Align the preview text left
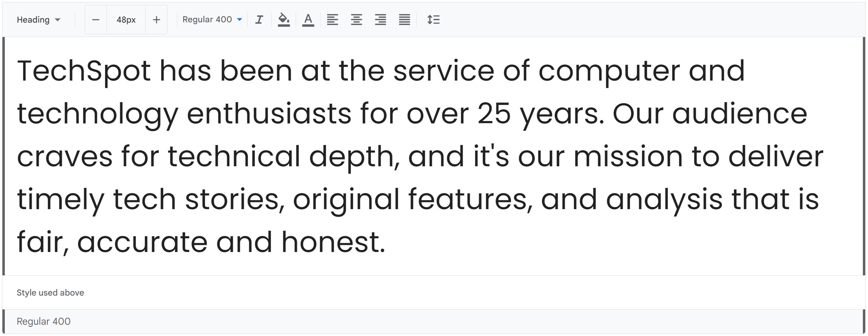 (x=332, y=20)
